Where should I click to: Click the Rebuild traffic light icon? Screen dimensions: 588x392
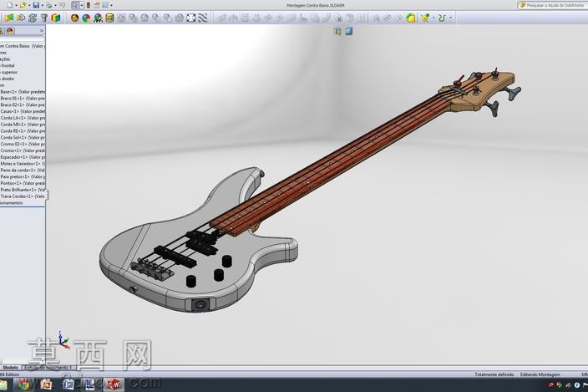click(89, 5)
